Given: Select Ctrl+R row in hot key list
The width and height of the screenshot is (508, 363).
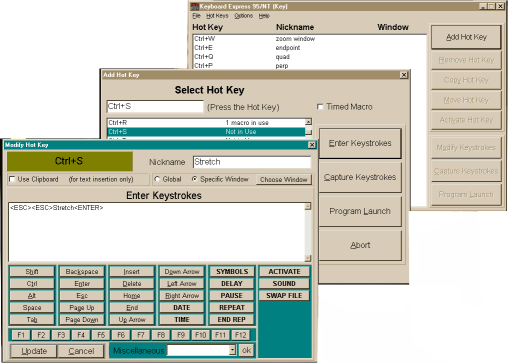Looking at the screenshot, I should [x=206, y=123].
